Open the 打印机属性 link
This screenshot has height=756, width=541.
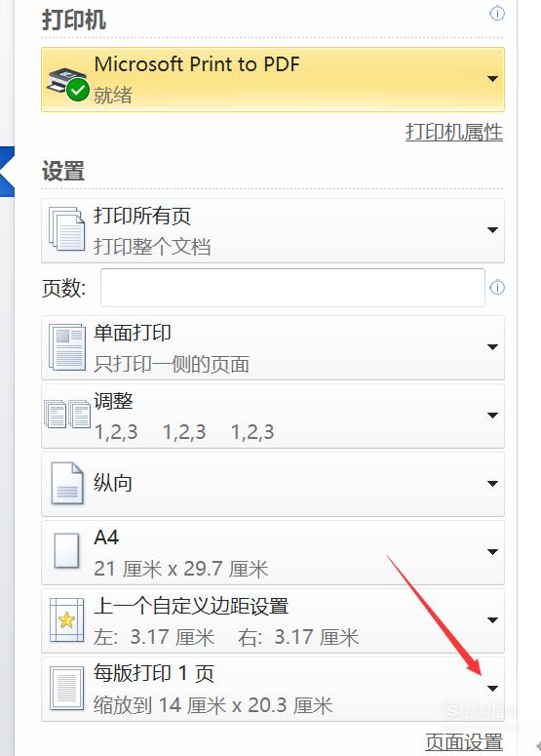[454, 132]
